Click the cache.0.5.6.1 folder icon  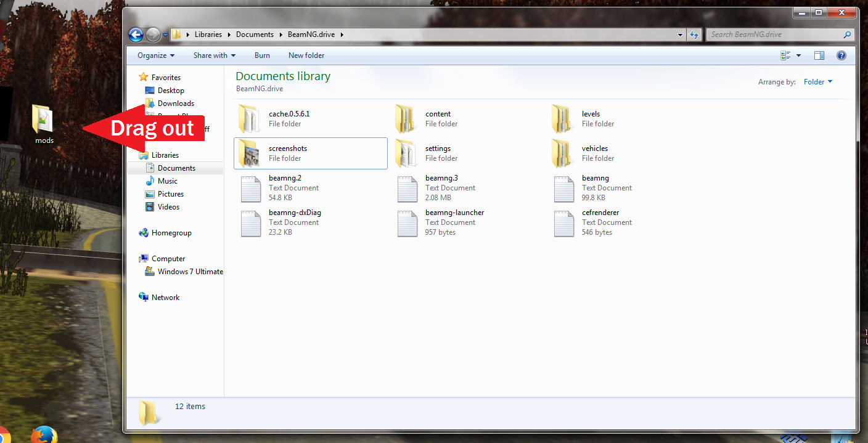pos(249,118)
